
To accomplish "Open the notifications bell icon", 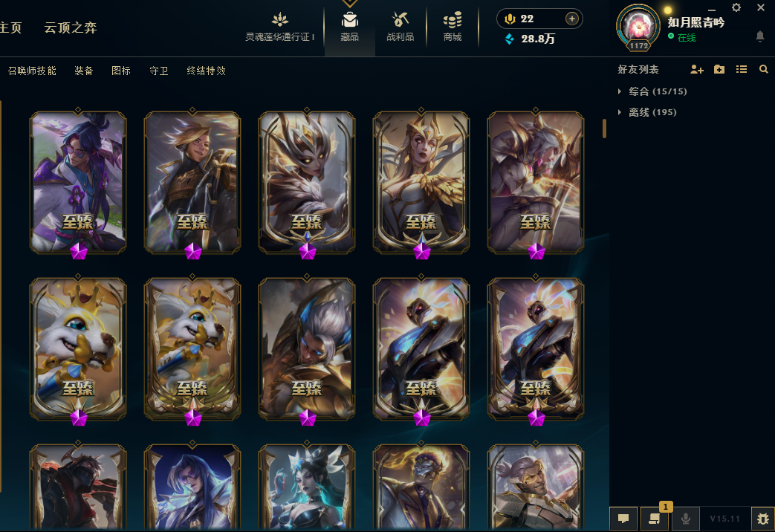I will pos(760,36).
